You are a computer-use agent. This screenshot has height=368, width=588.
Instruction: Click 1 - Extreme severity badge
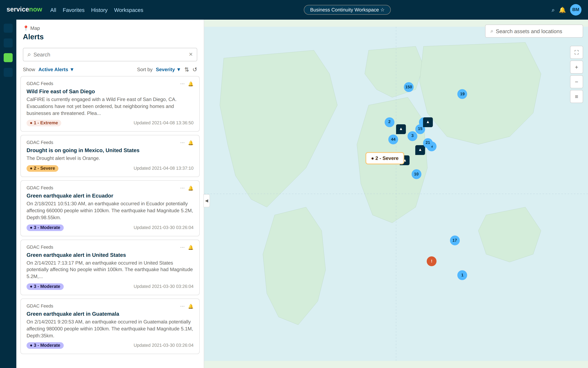pyautogui.click(x=44, y=123)
